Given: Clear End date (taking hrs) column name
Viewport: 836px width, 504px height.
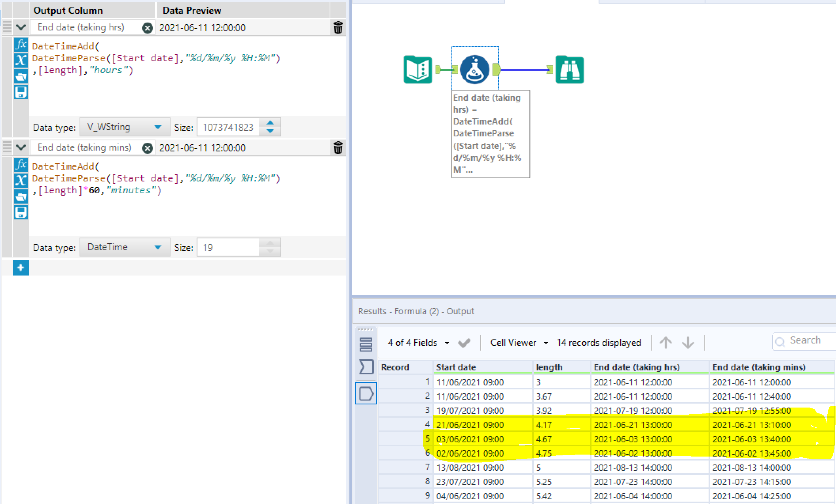Looking at the screenshot, I should click(148, 28).
